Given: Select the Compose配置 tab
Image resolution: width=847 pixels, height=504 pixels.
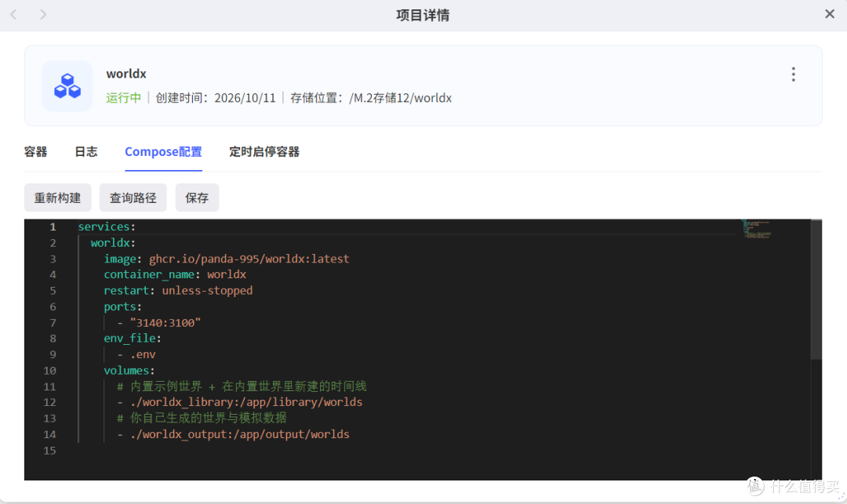Looking at the screenshot, I should [163, 151].
